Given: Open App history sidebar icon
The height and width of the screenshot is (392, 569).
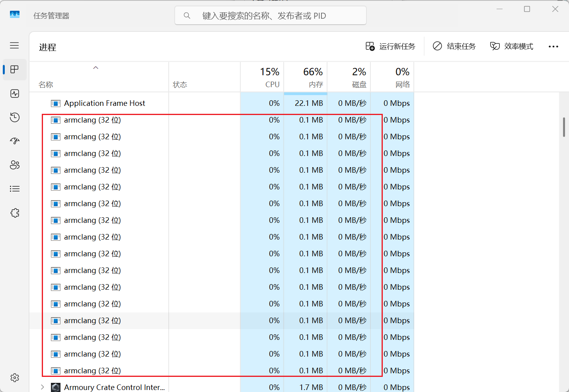Looking at the screenshot, I should 15,117.
